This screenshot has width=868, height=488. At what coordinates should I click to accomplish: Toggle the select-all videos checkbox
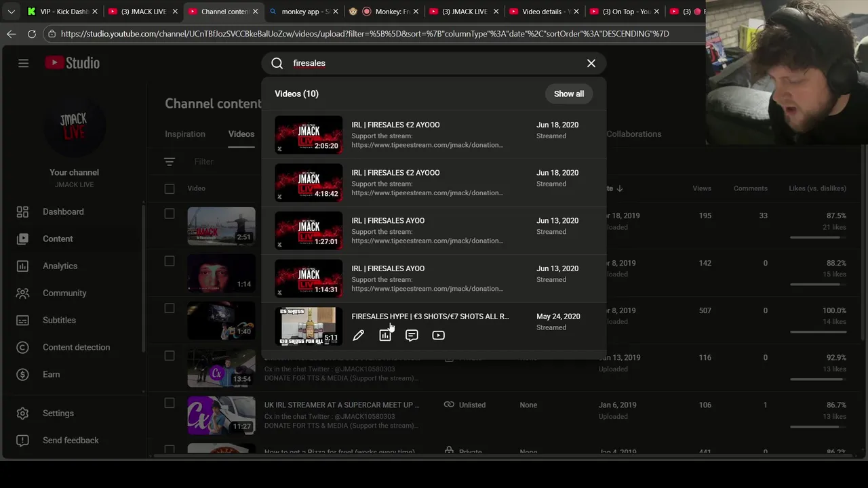[x=170, y=188]
